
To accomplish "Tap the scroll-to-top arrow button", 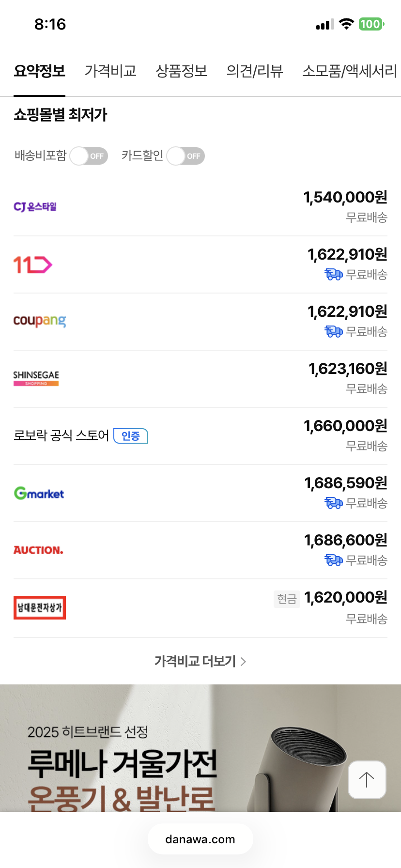I will coord(367,780).
